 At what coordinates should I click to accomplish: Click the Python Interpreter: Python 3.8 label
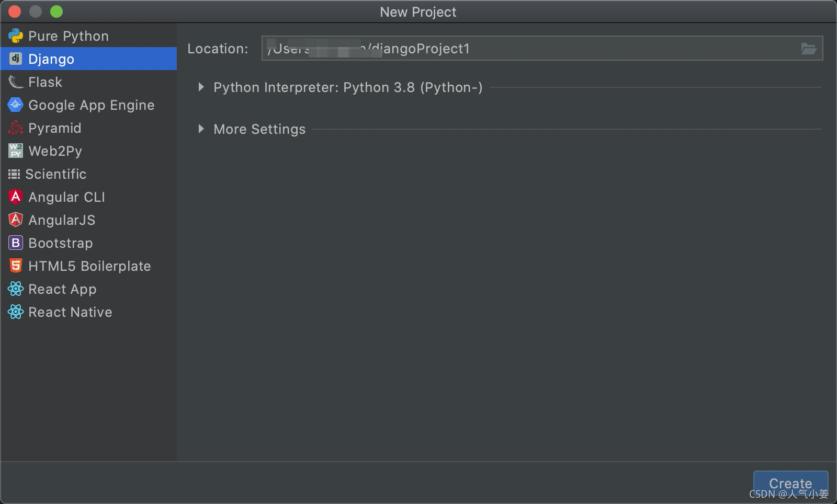pyautogui.click(x=348, y=87)
